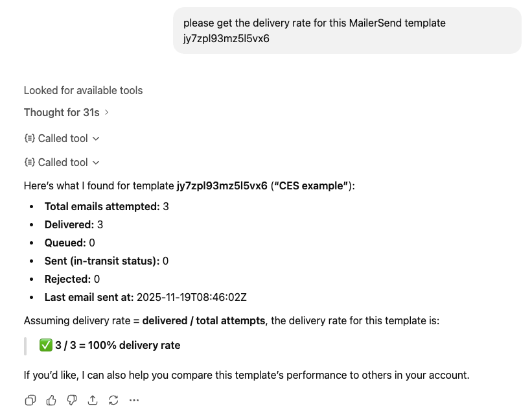Mark the response with thumbs down
The image size is (532, 417).
(x=72, y=400)
